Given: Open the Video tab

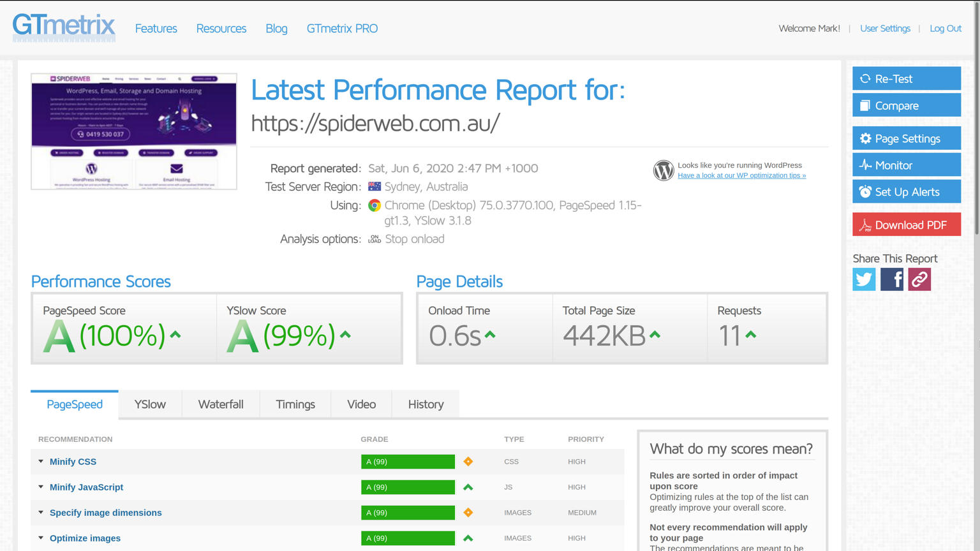Looking at the screenshot, I should tap(361, 404).
